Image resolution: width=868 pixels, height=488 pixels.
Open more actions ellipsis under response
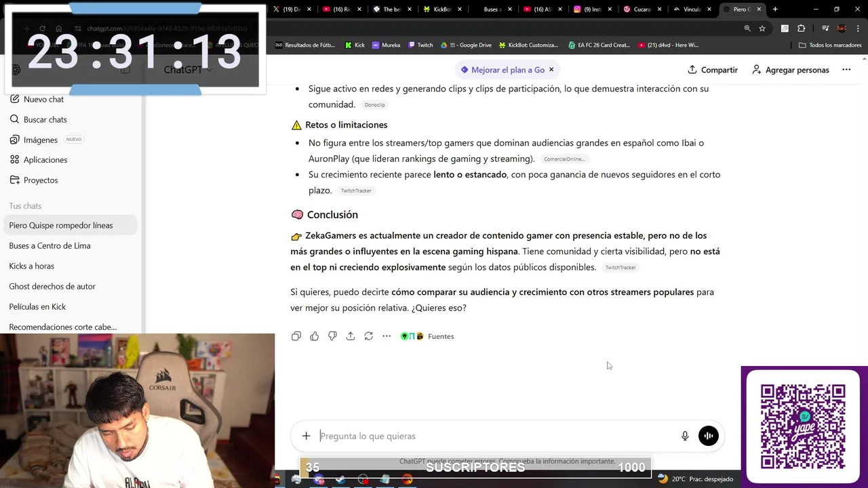point(387,336)
